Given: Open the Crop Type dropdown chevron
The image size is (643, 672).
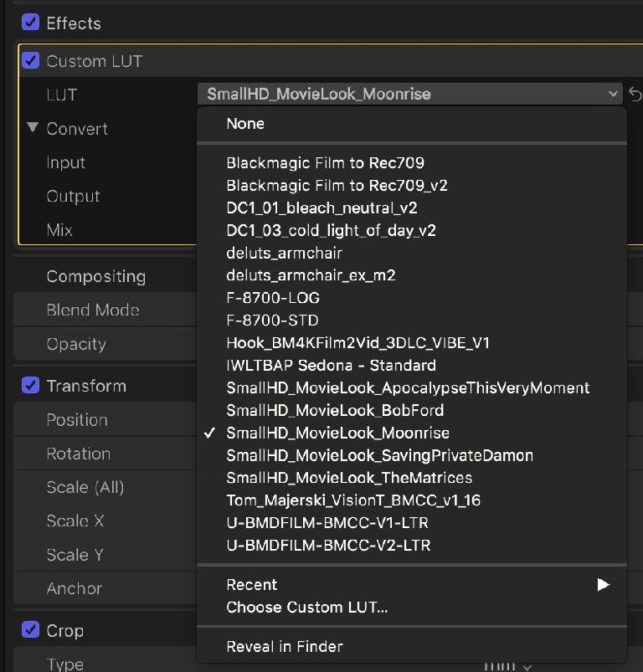Looking at the screenshot, I should click(x=527, y=667).
